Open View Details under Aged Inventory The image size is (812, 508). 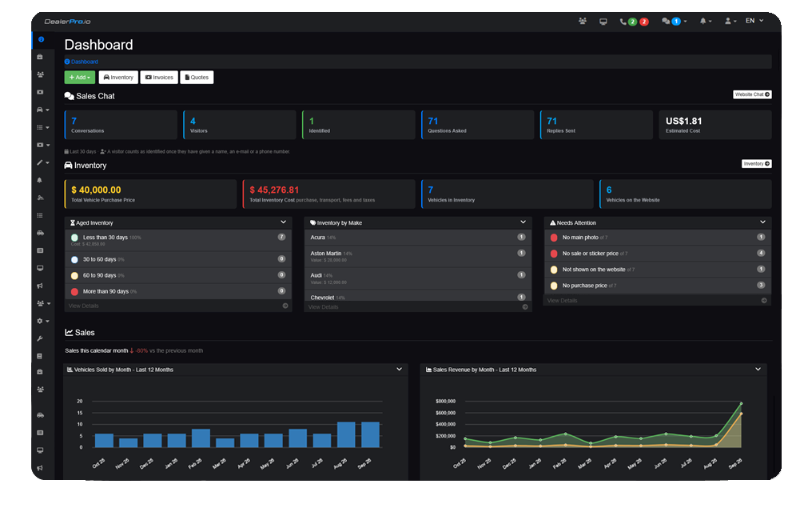tap(83, 306)
